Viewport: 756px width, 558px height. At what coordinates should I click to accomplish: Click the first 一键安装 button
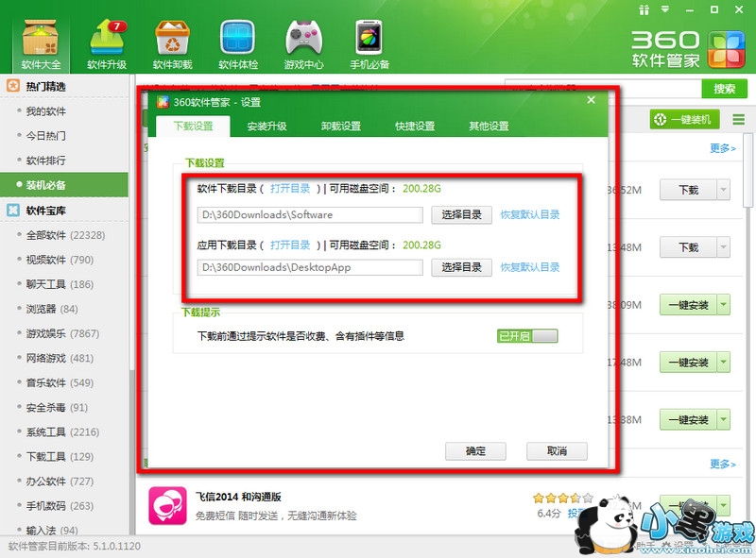688,305
